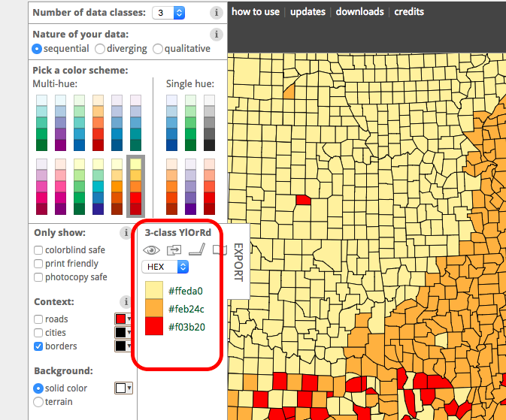Toggle the roads context checkbox

tap(38, 319)
